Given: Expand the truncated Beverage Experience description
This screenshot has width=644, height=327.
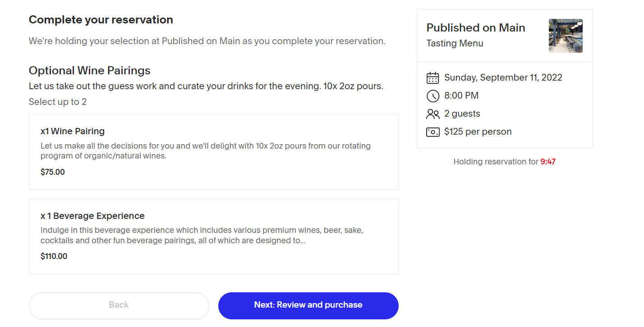Looking at the screenshot, I should [202, 235].
